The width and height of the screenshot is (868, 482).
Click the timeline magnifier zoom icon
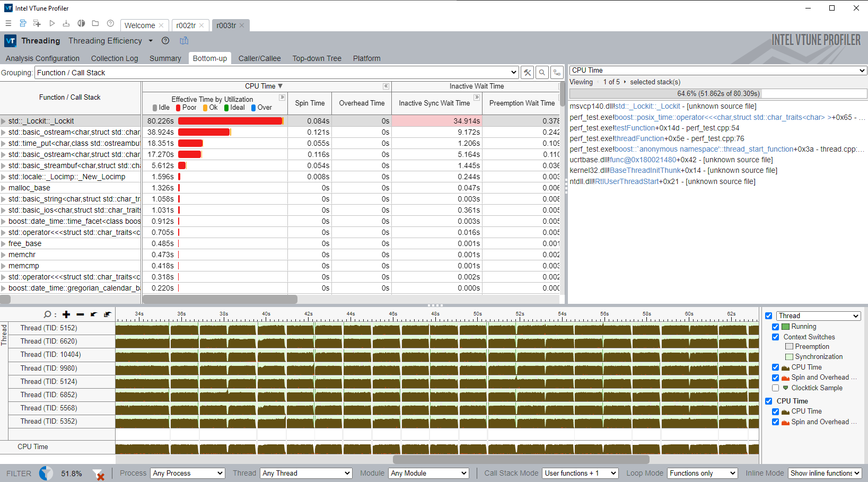pyautogui.click(x=49, y=314)
